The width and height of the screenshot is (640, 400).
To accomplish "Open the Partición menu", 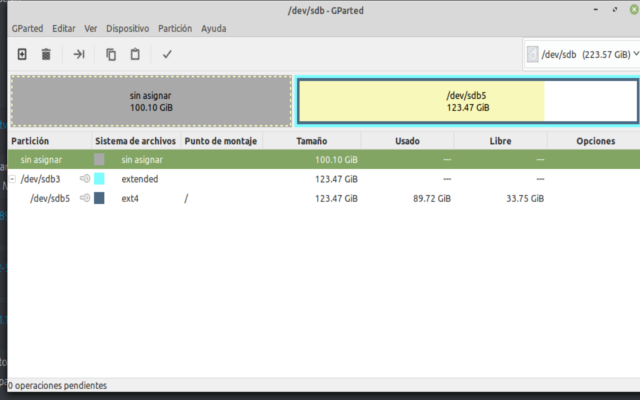I will click(175, 29).
